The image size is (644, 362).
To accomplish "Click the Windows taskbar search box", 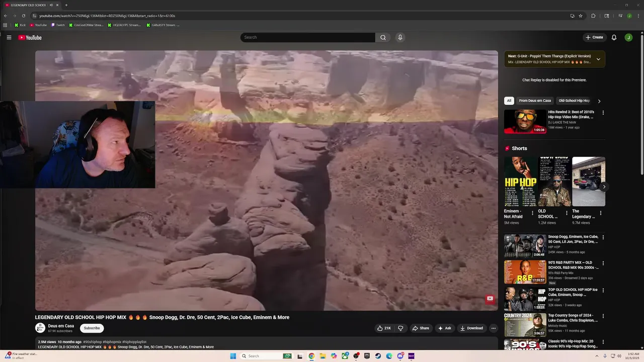I will [x=265, y=356].
